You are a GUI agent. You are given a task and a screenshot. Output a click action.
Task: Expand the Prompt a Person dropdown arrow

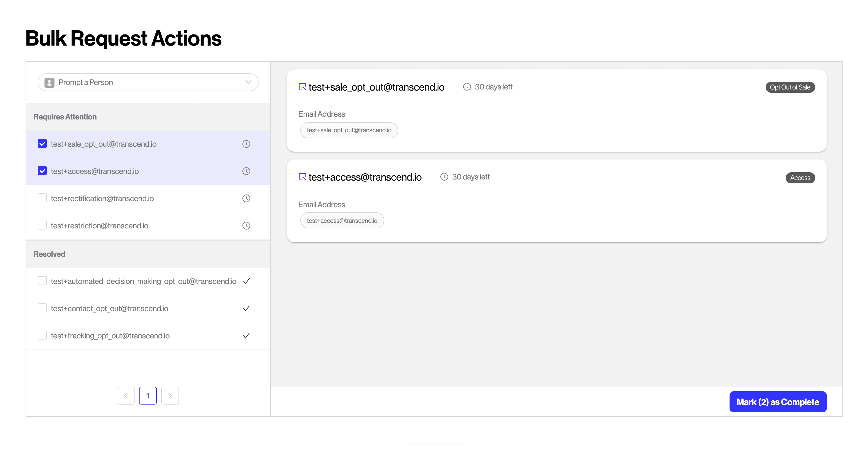[x=249, y=82]
